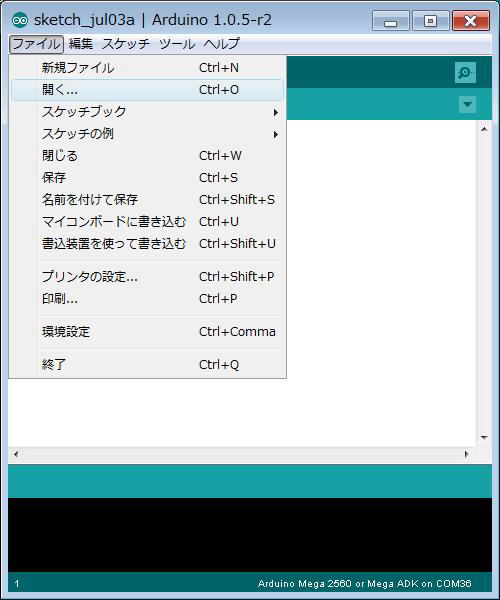
Task: Choose 開く... menu entry
Action: tap(147, 90)
